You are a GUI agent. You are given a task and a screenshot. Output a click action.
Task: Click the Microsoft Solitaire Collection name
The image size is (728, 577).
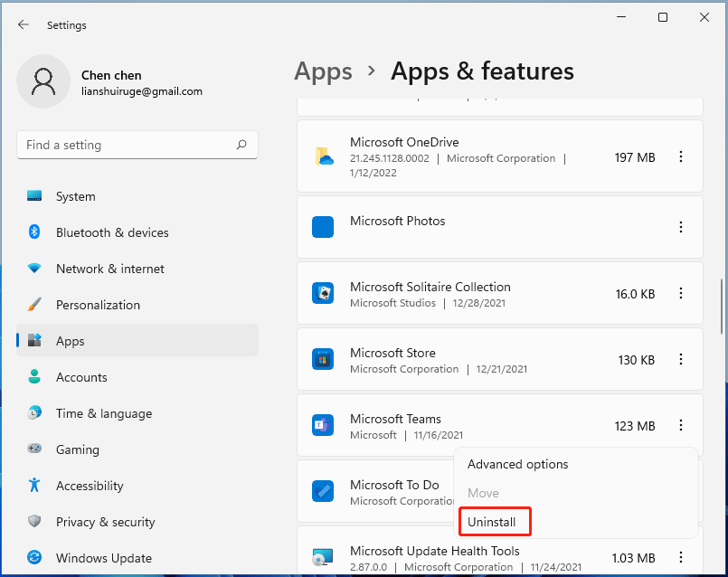[430, 287]
